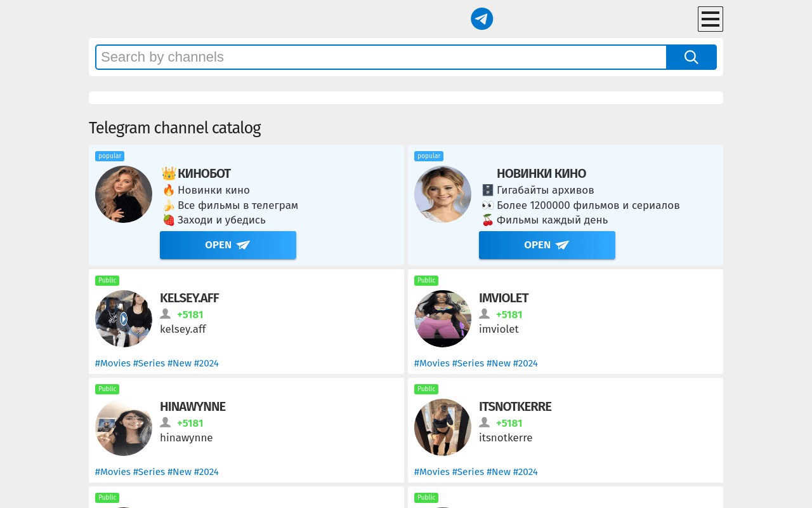Click the Public badge on HINAWYNNE card

107,389
